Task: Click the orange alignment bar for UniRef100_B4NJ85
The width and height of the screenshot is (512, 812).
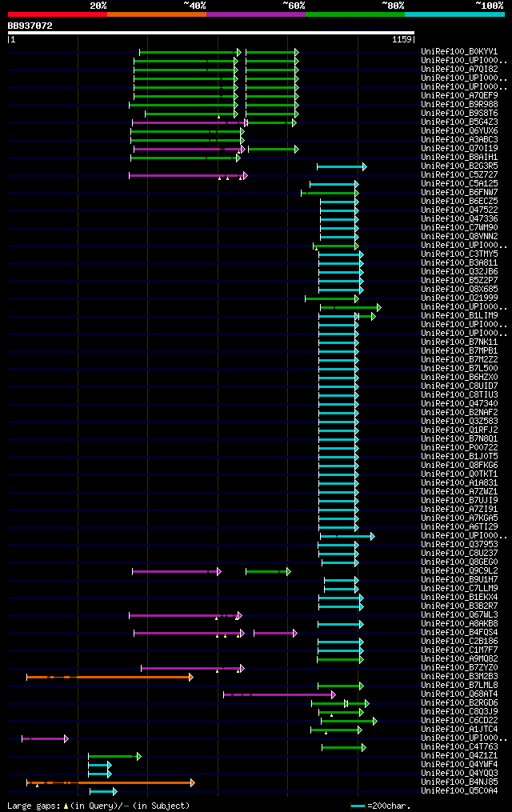Action: pyautogui.click(x=110, y=783)
